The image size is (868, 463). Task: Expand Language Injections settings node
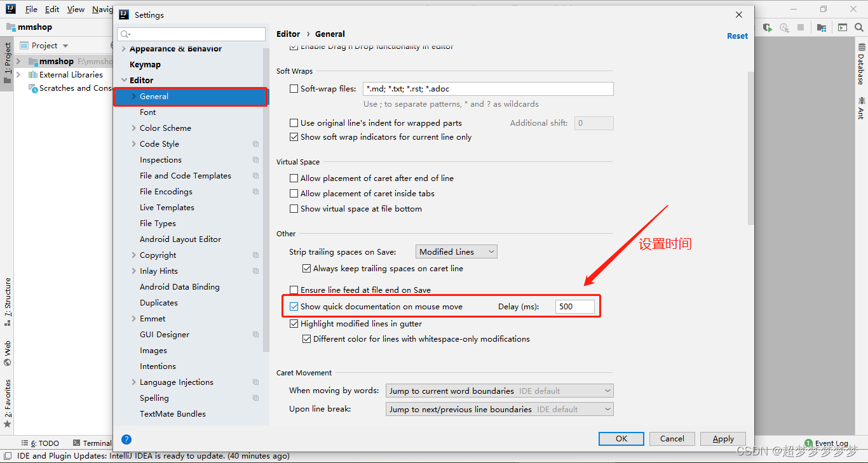(133, 382)
